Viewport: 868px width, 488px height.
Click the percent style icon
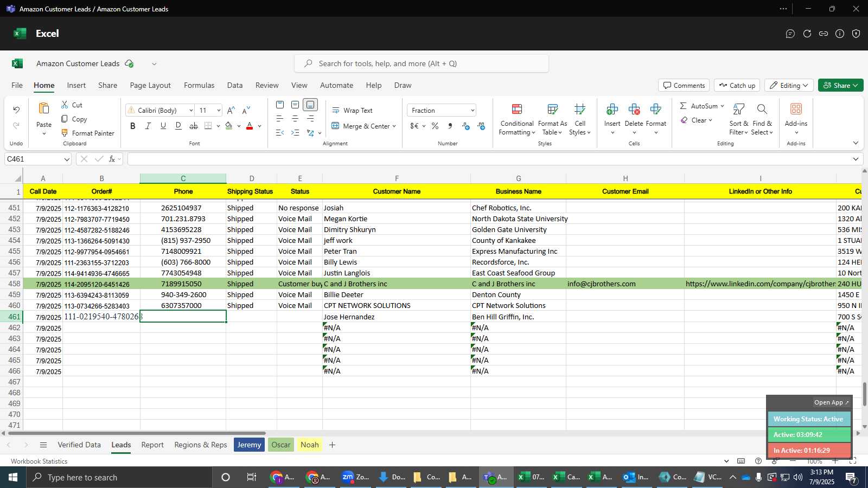435,126
